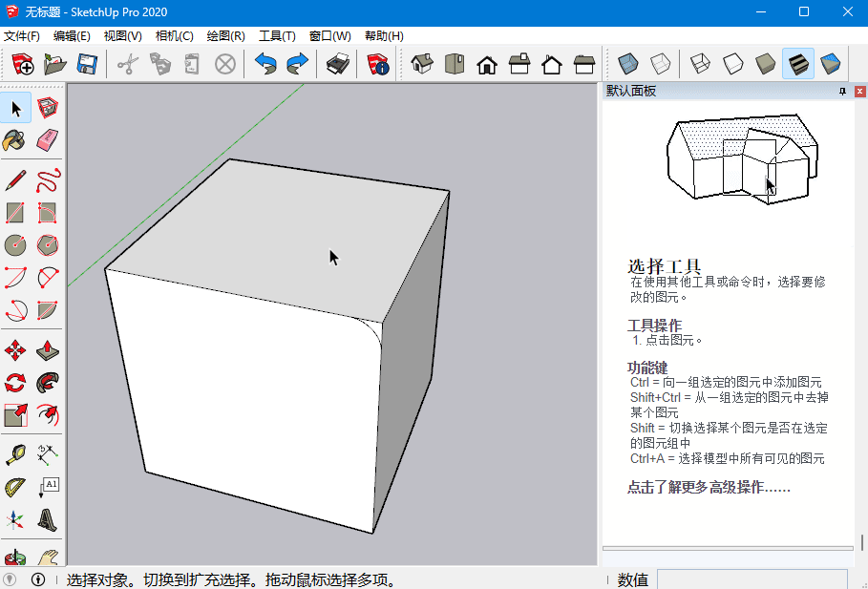This screenshot has height=589, width=868.
Task: Toggle auto-hide pin on 默认面板
Action: click(842, 92)
